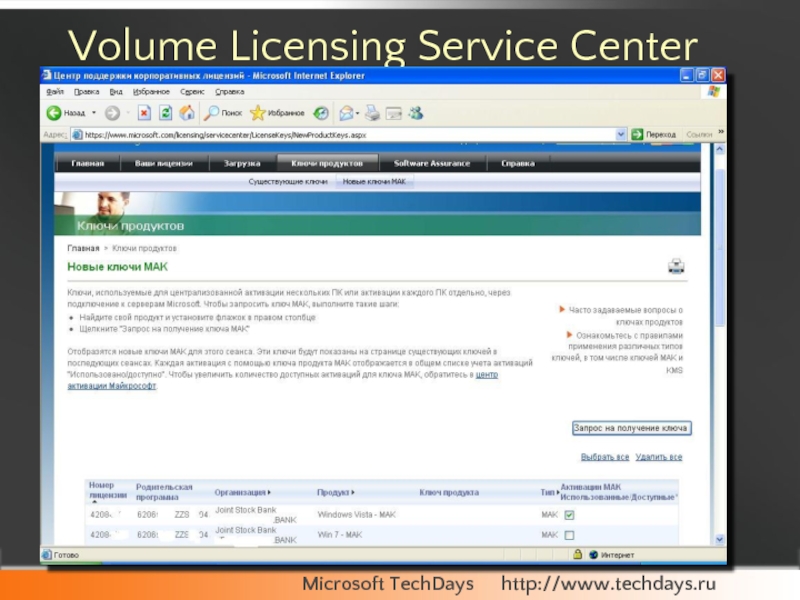Click the padlock security icon in status bar
Screen dimensions: 800x600
tap(578, 554)
